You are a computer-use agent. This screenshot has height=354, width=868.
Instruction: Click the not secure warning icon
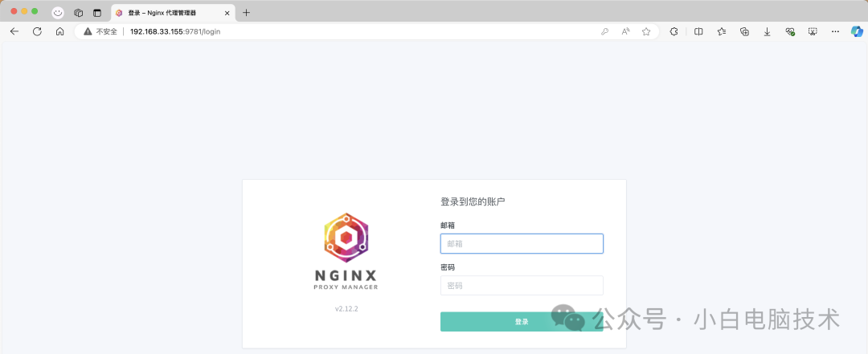pyautogui.click(x=88, y=31)
